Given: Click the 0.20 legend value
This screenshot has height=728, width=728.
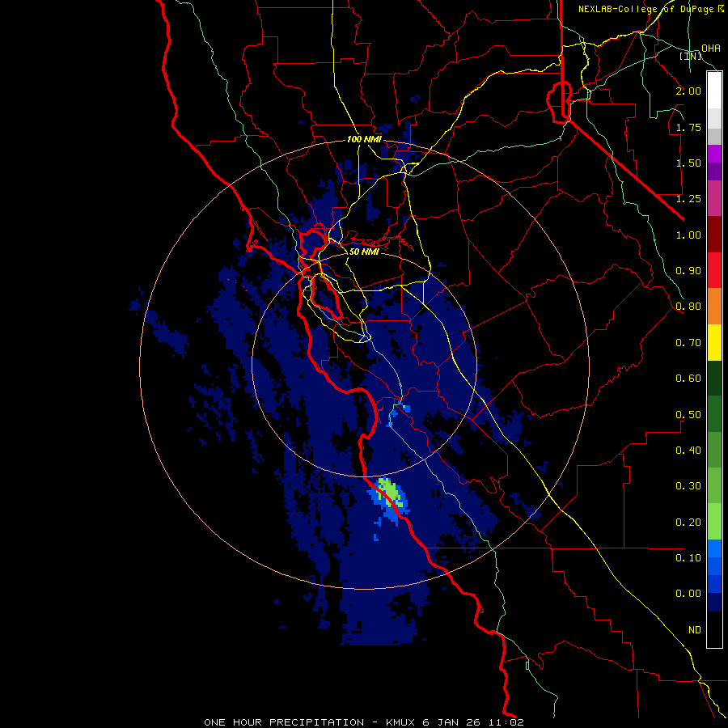Looking at the screenshot, I should 688,523.
